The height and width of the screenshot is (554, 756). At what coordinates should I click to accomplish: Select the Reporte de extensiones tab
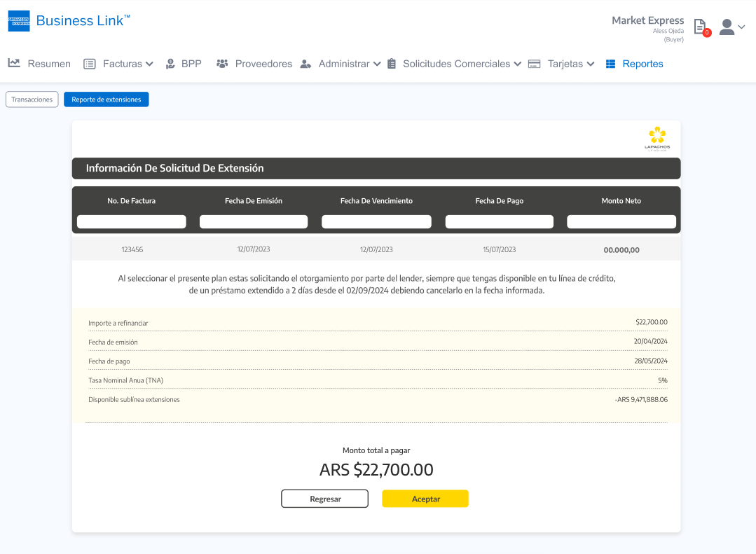pyautogui.click(x=106, y=99)
